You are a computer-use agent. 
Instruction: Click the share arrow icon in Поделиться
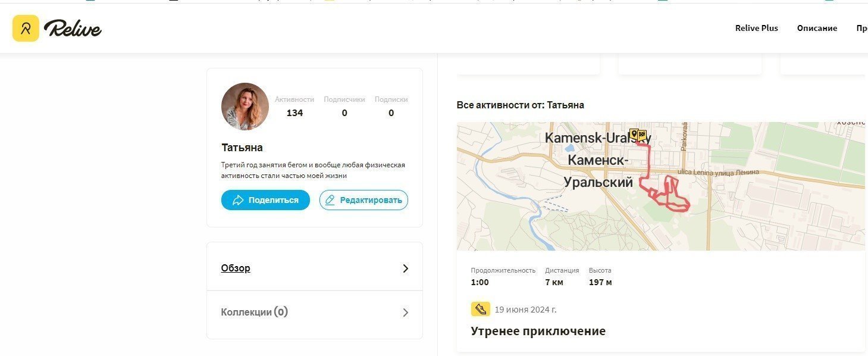(x=238, y=200)
